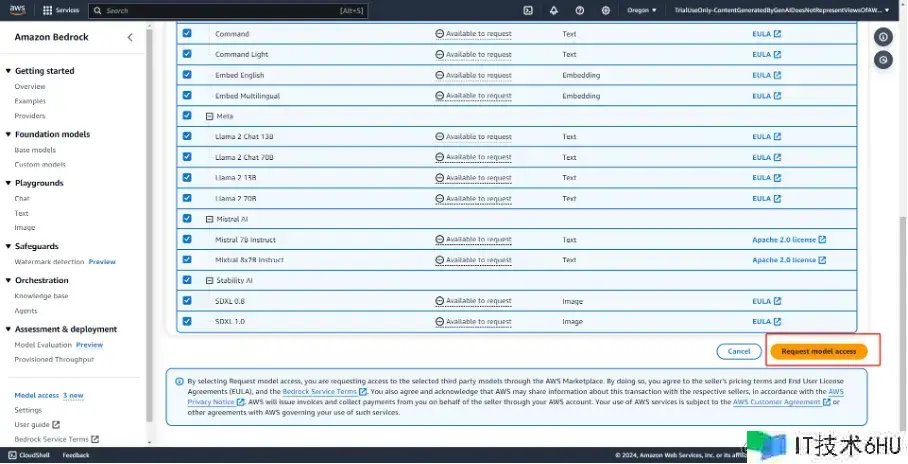Uncheck the Mistral 7B Instruct checkbox
The image size is (908, 464).
187,239
